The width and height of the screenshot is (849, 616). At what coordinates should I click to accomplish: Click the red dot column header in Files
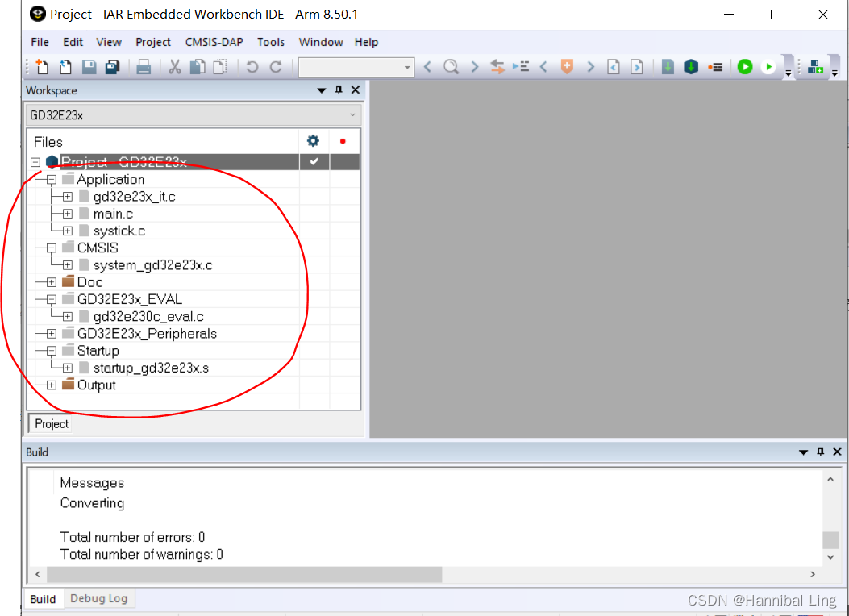coord(343,141)
